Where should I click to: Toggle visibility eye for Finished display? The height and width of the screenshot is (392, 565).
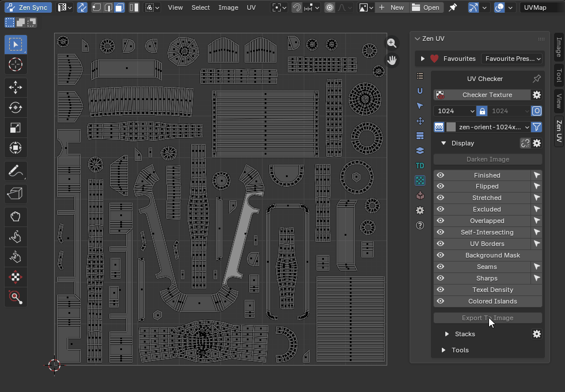click(x=440, y=175)
